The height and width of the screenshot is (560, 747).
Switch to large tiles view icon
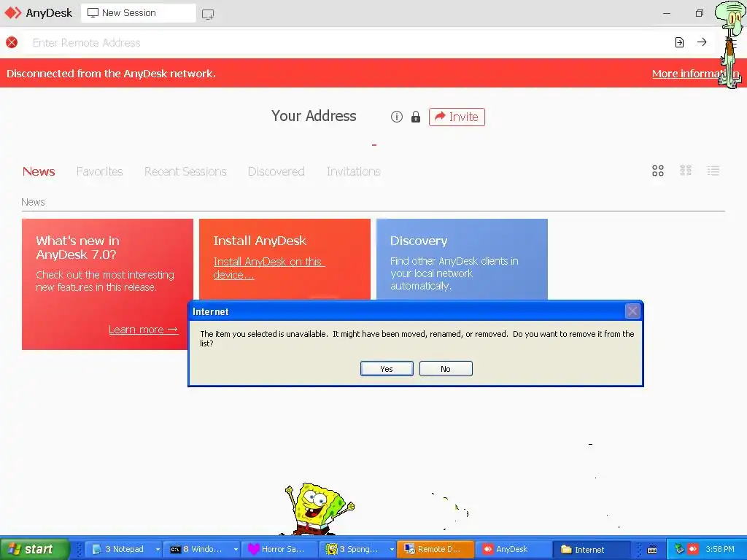658,171
